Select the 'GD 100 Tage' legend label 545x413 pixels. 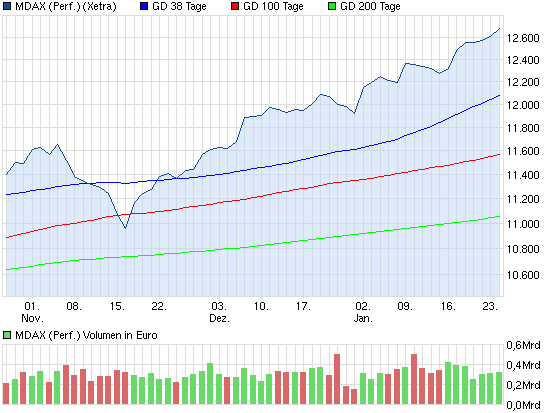pyautogui.click(x=273, y=6)
